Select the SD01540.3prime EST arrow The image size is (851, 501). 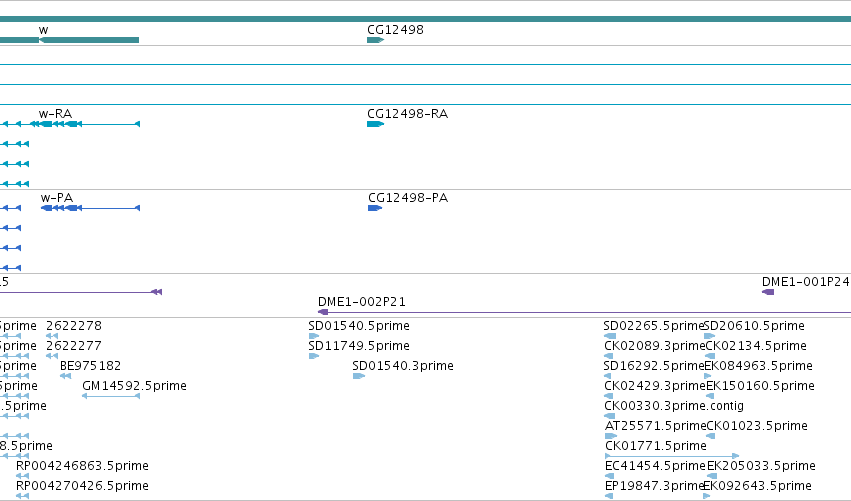(x=359, y=376)
